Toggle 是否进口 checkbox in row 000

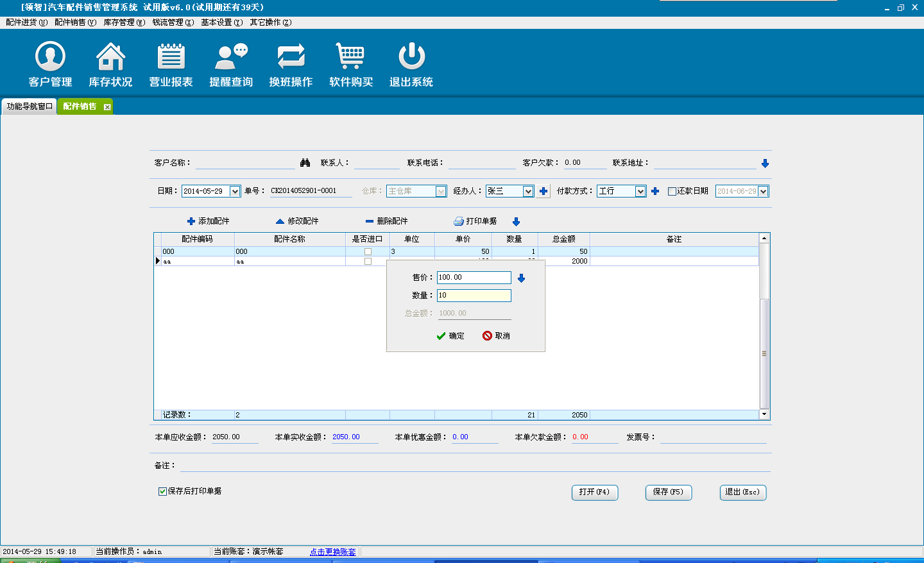coord(368,251)
